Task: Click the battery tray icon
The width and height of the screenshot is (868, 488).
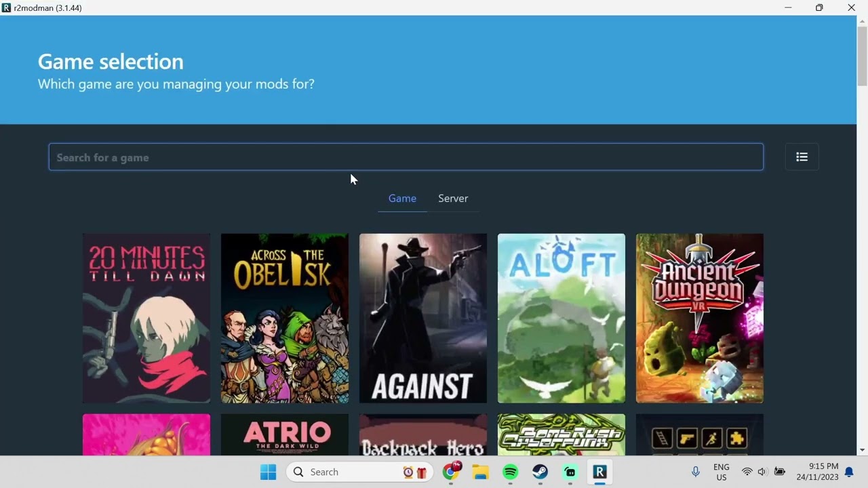Action: pyautogui.click(x=780, y=472)
